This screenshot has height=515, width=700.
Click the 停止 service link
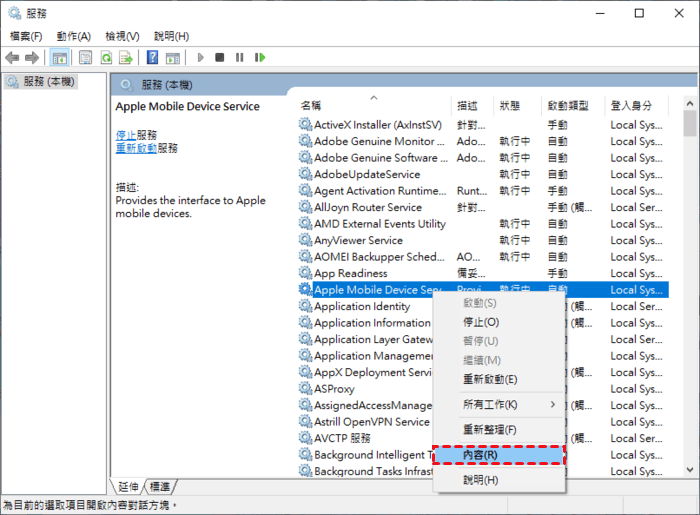coord(125,134)
